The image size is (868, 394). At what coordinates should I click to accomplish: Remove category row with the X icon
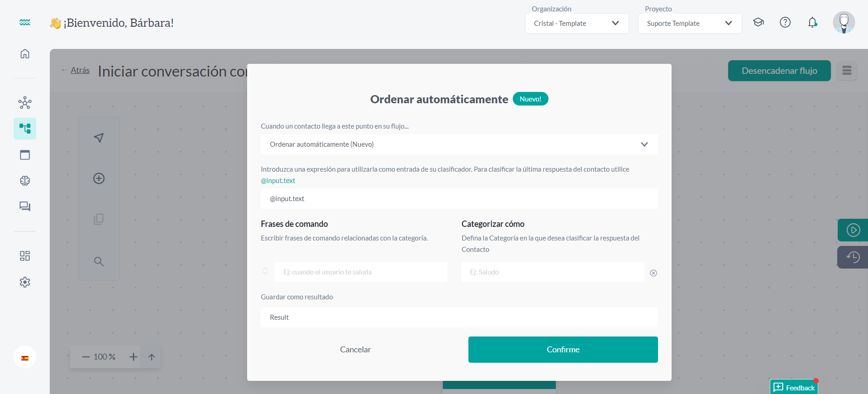coord(653,273)
